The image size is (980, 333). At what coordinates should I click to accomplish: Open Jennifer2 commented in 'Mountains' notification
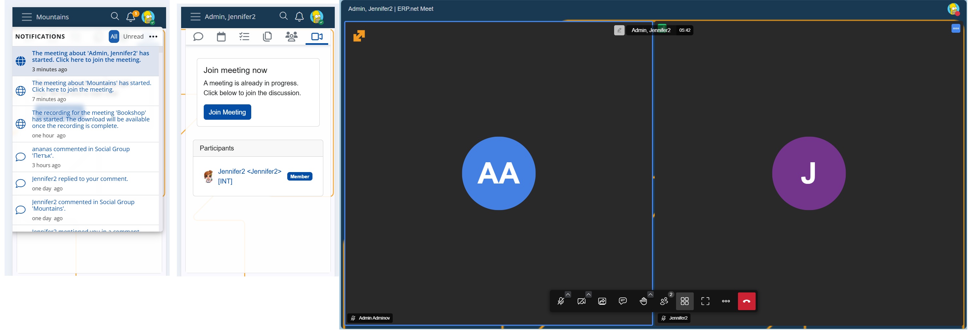[x=85, y=210]
